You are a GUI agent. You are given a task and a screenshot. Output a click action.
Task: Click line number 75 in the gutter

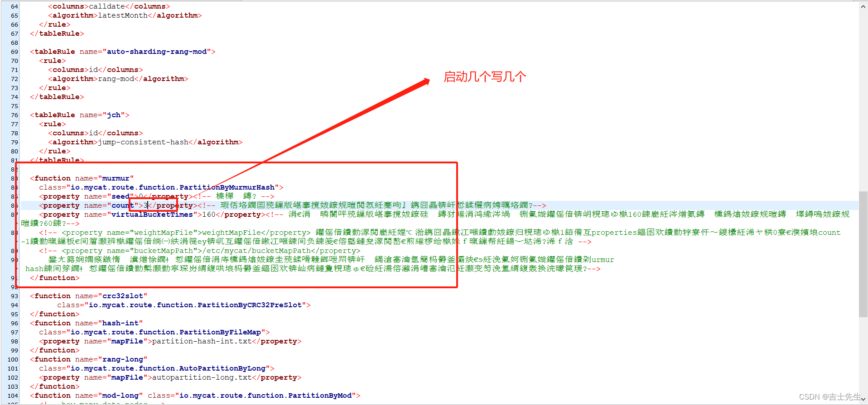coord(14,106)
